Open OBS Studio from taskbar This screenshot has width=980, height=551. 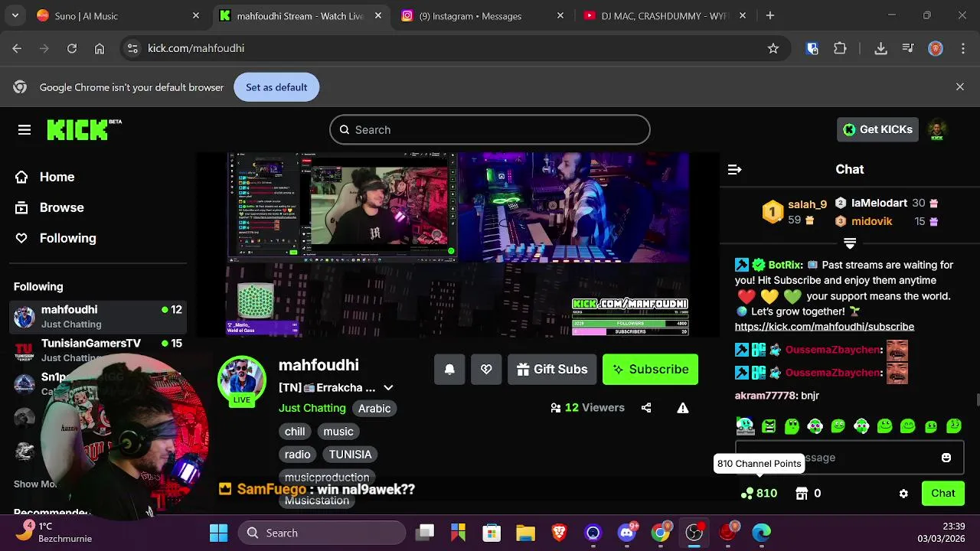point(694,533)
